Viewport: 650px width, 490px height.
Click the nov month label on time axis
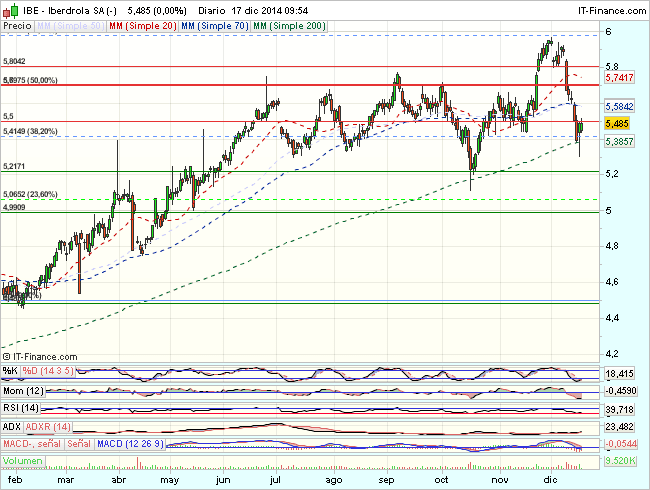[x=500, y=480]
